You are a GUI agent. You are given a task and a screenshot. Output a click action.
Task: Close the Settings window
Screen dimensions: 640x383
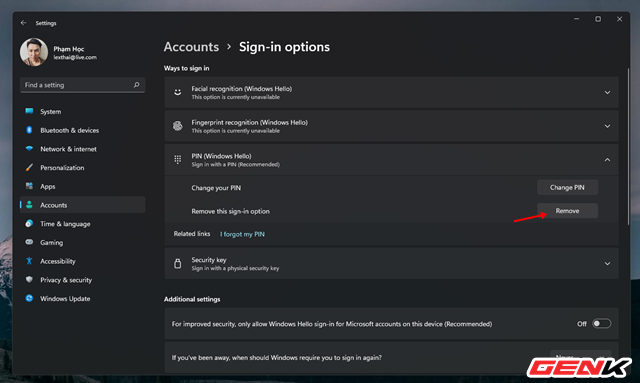pos(620,19)
